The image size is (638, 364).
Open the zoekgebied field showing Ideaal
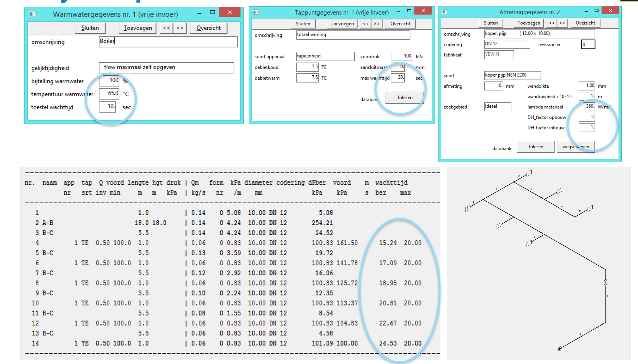pyautogui.click(x=497, y=107)
